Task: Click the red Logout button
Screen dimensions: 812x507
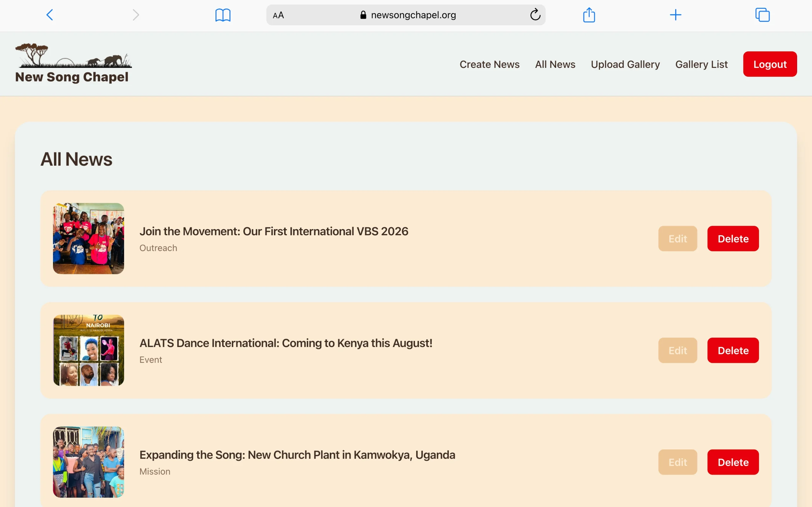Action: click(770, 64)
